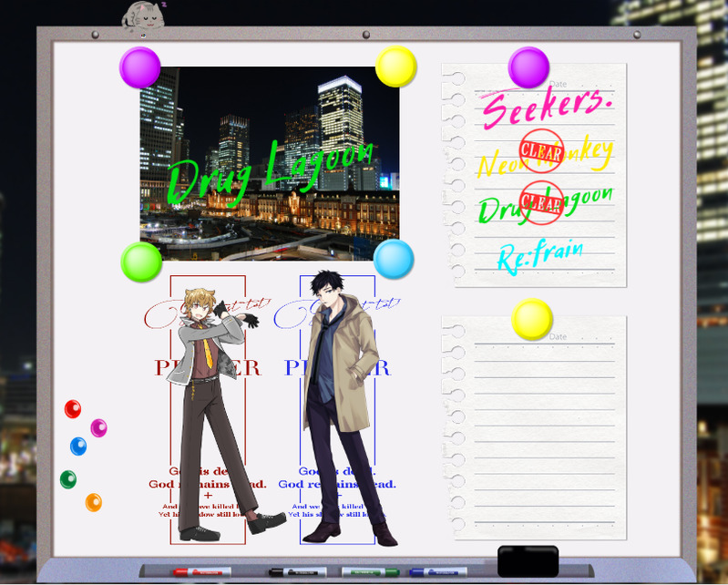This screenshot has height=585, width=728.
Task: Select the green whiteboard marker
Action: pyautogui.click(x=371, y=571)
